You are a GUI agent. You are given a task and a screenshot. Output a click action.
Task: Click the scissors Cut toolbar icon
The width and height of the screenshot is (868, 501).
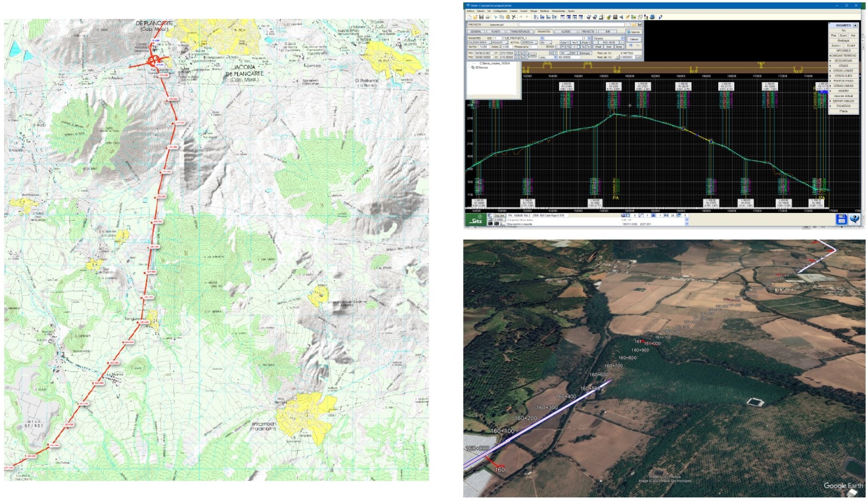pos(514,17)
